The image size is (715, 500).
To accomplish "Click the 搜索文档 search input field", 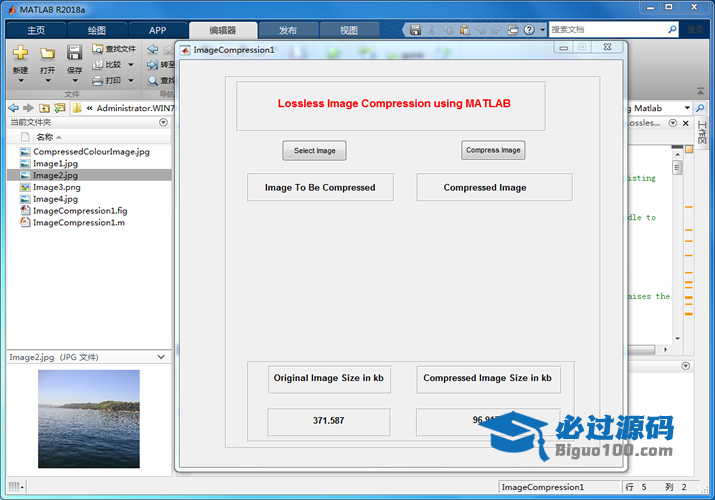I will 608,30.
